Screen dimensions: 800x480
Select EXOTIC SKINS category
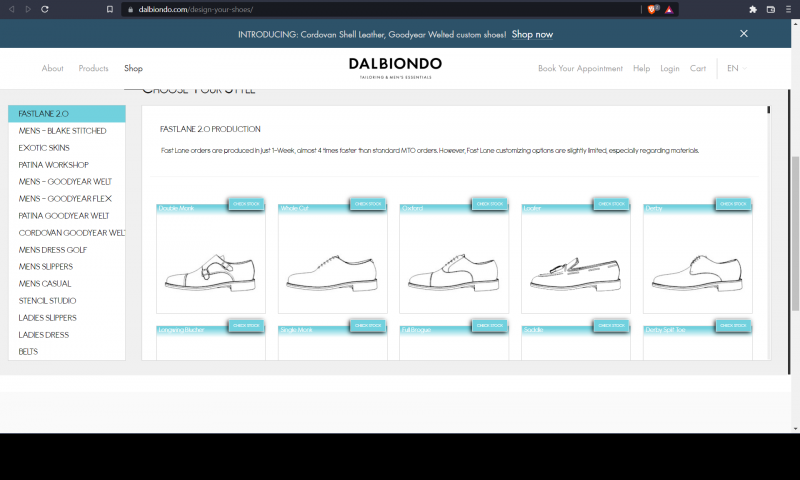coord(67,148)
